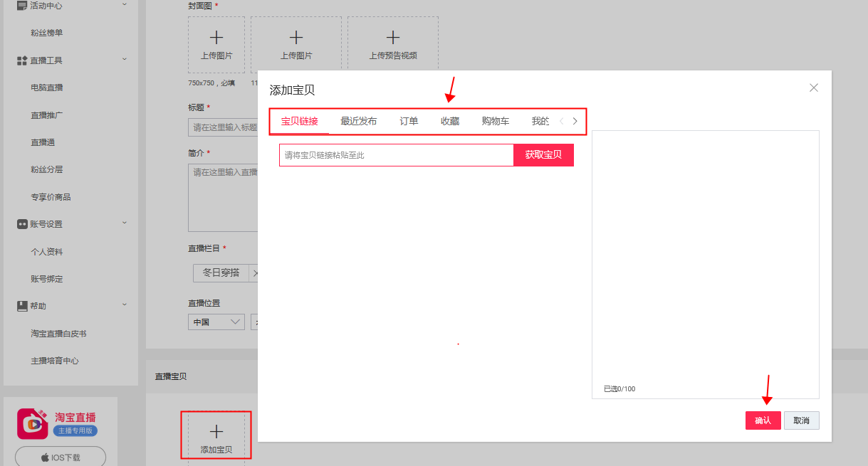
Task: Click the 获取宝贝 button
Action: click(543, 155)
